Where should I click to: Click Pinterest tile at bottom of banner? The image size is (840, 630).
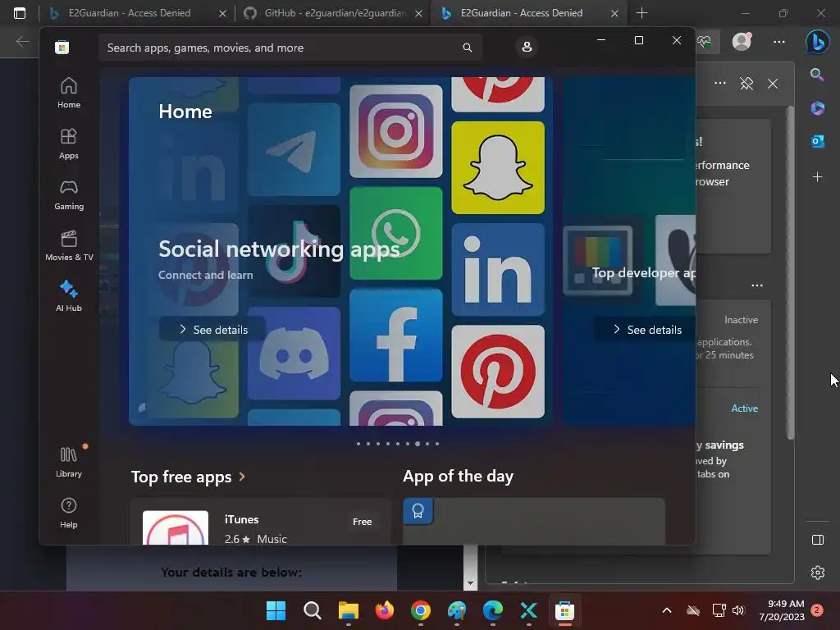[498, 372]
